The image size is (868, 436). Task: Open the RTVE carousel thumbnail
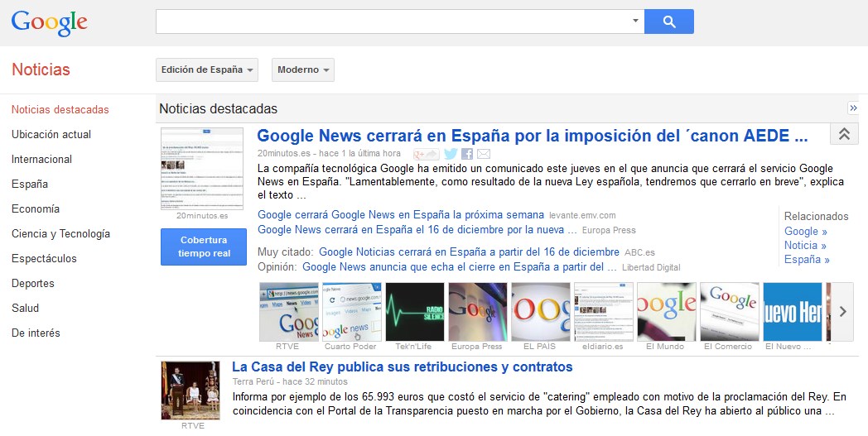(x=289, y=312)
